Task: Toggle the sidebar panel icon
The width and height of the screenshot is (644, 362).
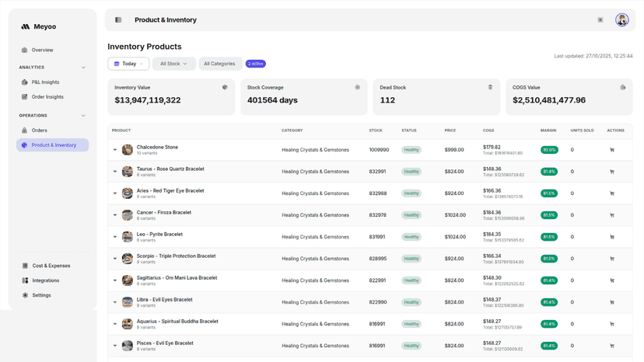Action: tap(118, 19)
